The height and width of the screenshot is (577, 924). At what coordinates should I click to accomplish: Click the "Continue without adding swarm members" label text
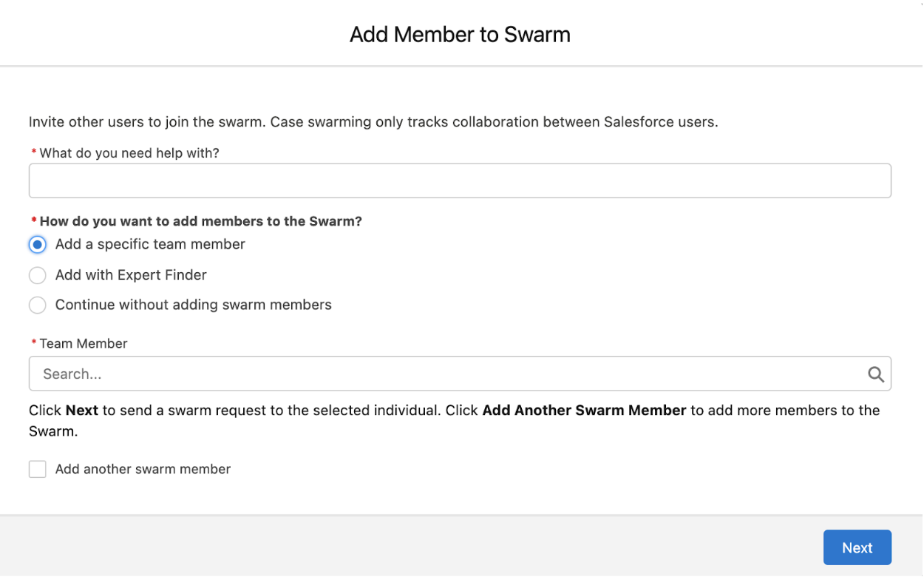coord(193,305)
